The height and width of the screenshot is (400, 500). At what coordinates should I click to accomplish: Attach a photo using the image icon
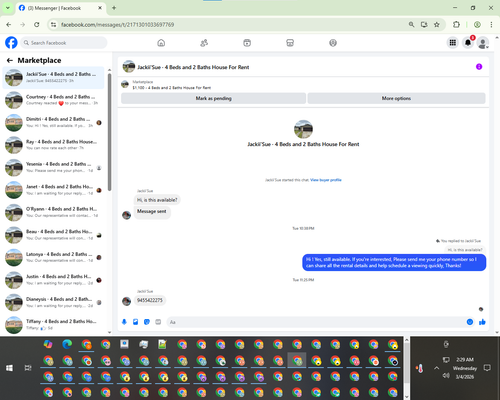pyautogui.click(x=136, y=322)
